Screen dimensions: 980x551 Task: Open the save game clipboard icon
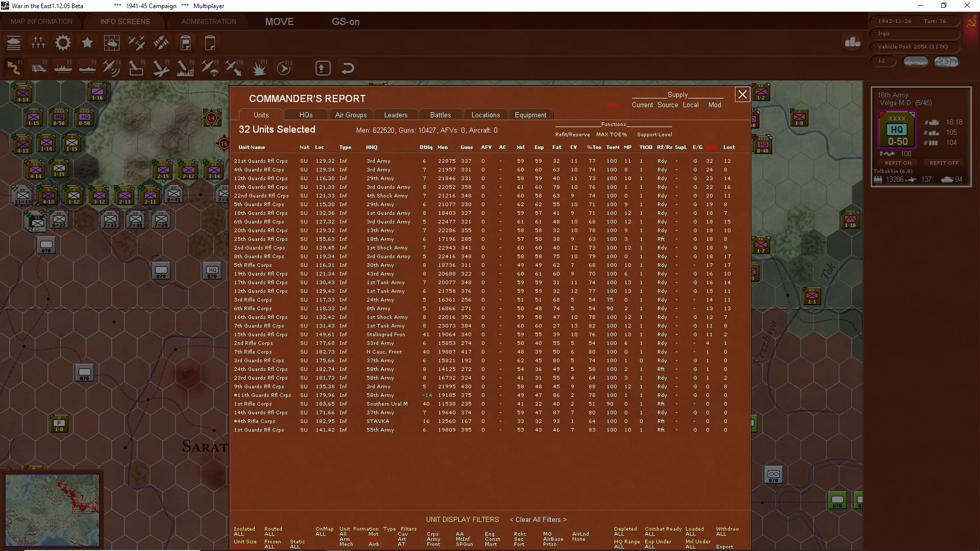coord(185,43)
